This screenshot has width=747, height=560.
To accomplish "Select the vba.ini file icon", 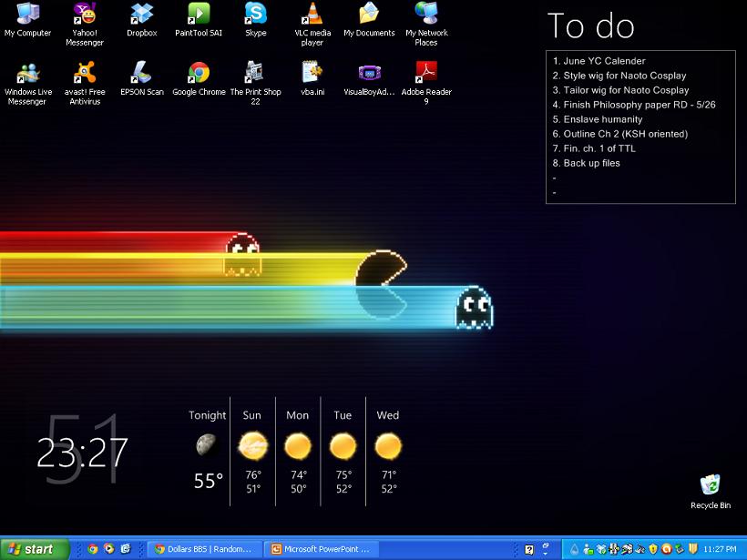I will [x=312, y=79].
